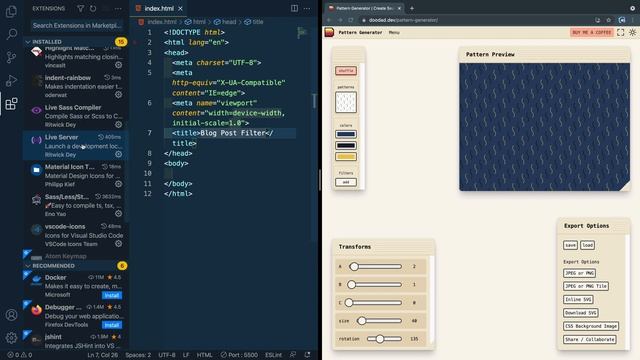Screen dimensions: 640x360
Task: Select the index.html editor tab
Action: (160, 8)
